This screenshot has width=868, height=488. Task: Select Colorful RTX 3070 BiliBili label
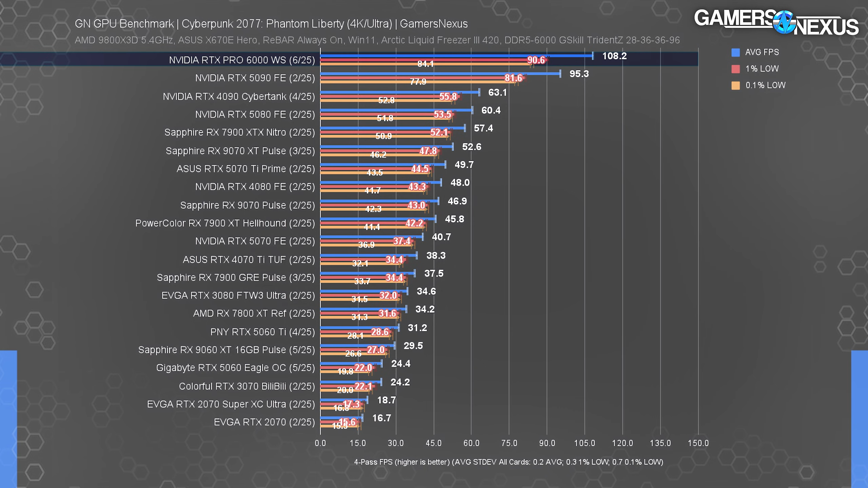tap(247, 387)
